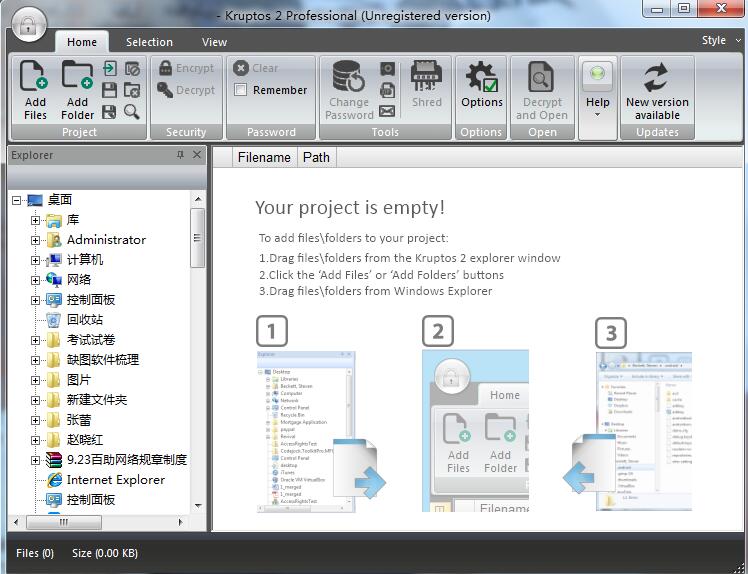
Task: Click the magnifier search icon in Project
Action: pos(132,112)
